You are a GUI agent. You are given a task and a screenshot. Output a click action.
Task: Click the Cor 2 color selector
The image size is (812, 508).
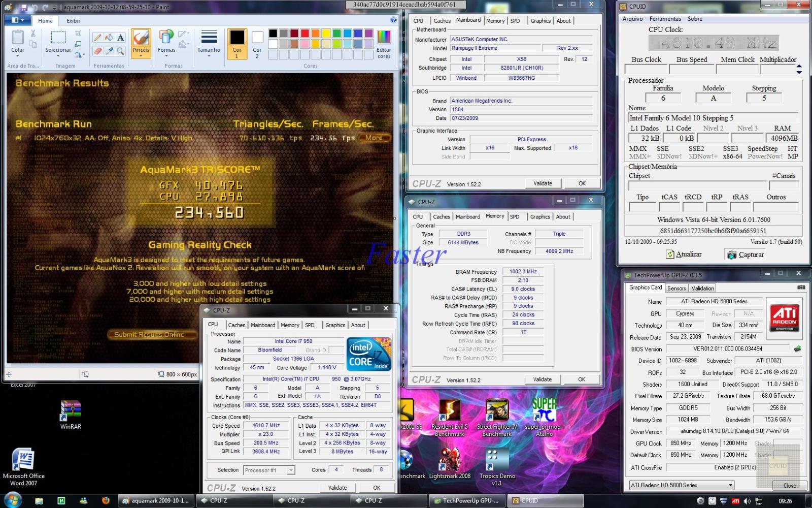[257, 44]
